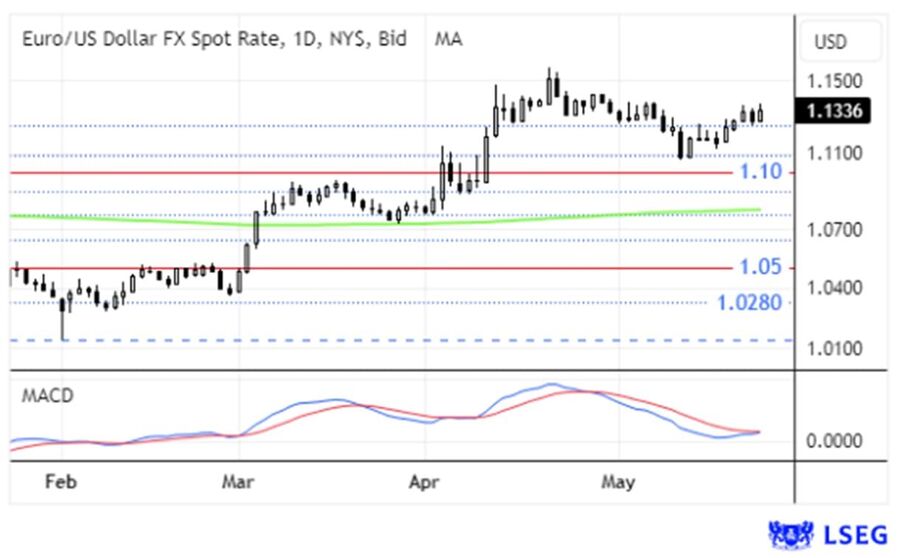The width and height of the screenshot is (900, 558).
Task: Click the 1.0100 price axis value
Action: 835,348
